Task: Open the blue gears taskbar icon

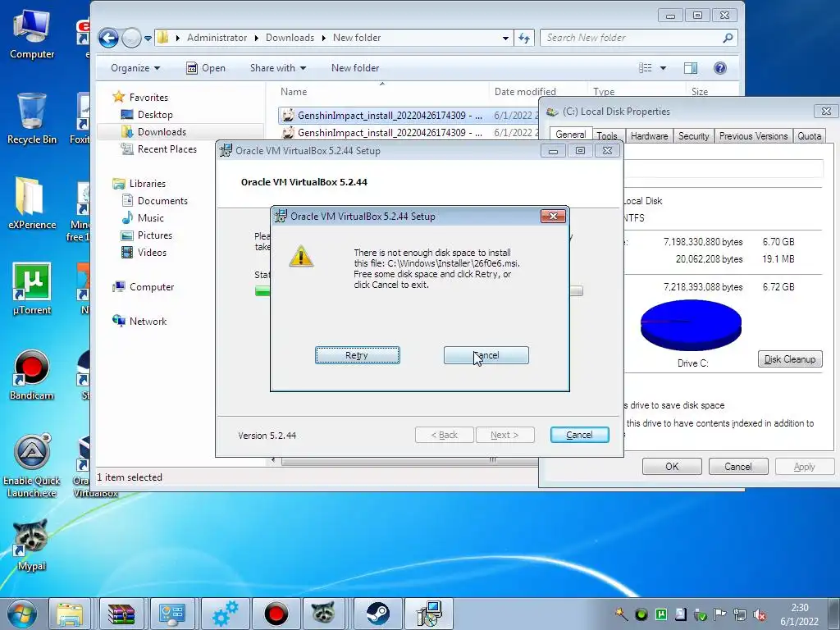Action: 225,614
